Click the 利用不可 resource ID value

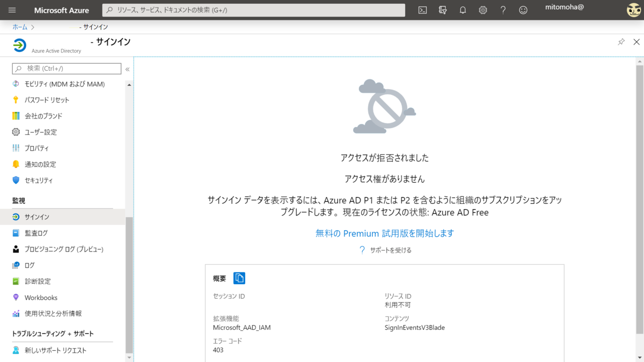coord(397,305)
